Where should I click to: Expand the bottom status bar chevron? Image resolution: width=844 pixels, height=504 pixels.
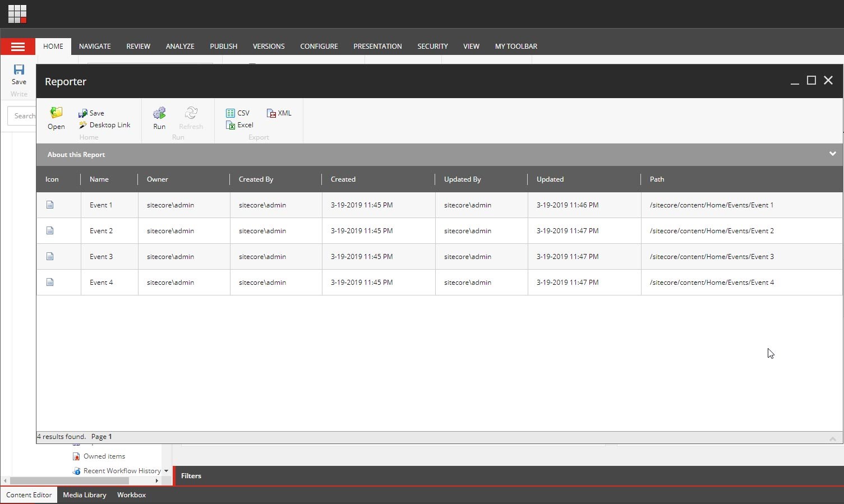click(832, 438)
